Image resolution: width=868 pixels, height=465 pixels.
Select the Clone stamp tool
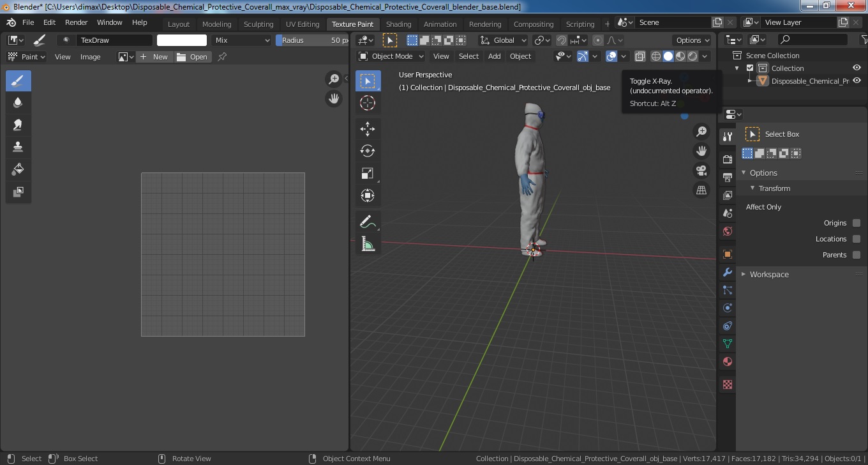(19, 148)
